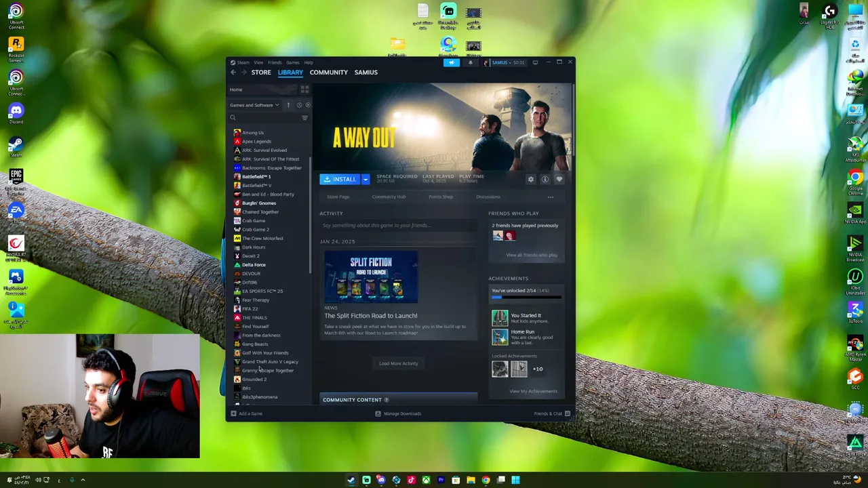
Task: Switch to the STORE tab
Action: [261, 73]
